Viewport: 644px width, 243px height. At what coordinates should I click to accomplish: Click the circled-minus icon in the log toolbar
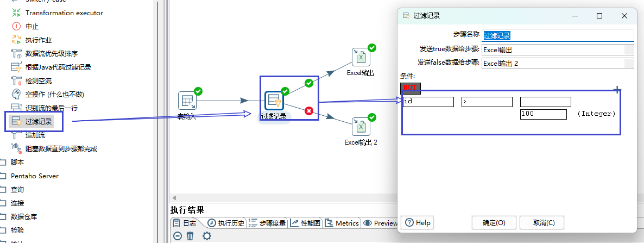coord(178,236)
